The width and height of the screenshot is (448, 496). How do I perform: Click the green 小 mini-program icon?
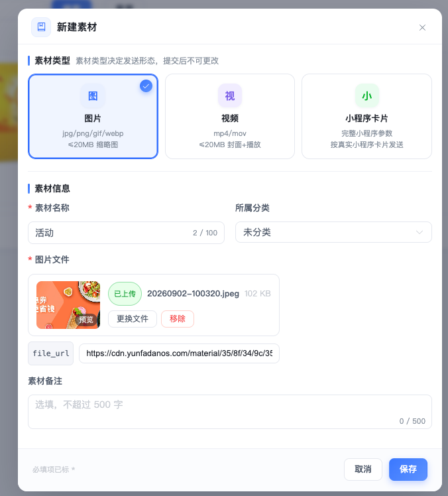[366, 95]
